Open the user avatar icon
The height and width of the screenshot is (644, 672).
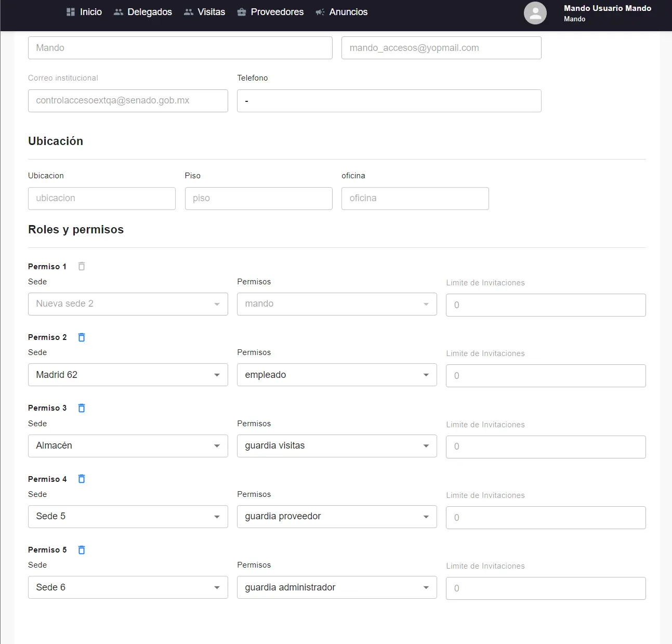point(535,13)
